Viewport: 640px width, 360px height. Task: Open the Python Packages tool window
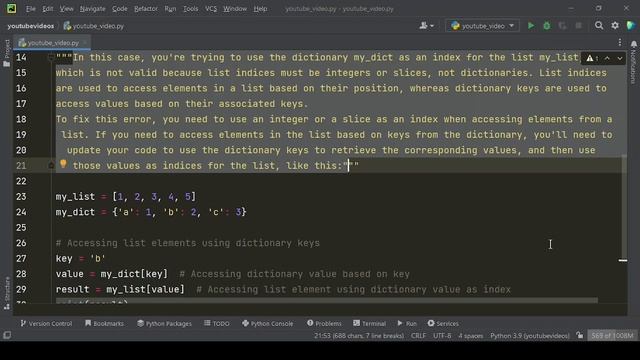click(164, 323)
